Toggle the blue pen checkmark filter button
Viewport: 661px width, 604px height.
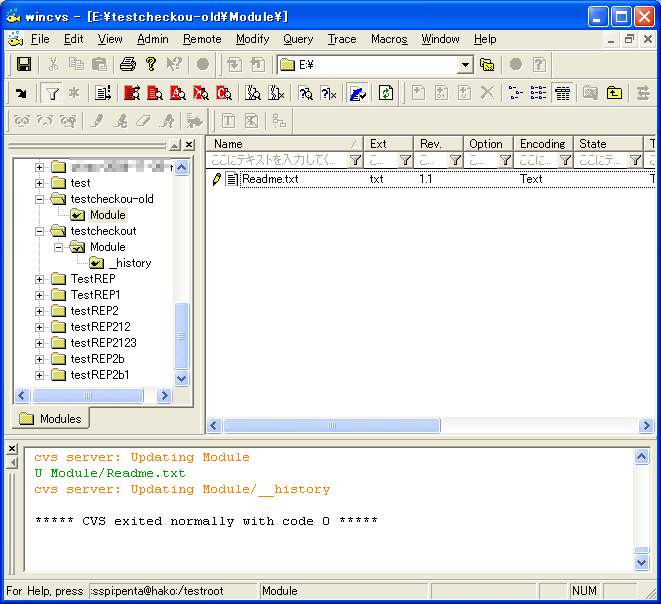357,93
